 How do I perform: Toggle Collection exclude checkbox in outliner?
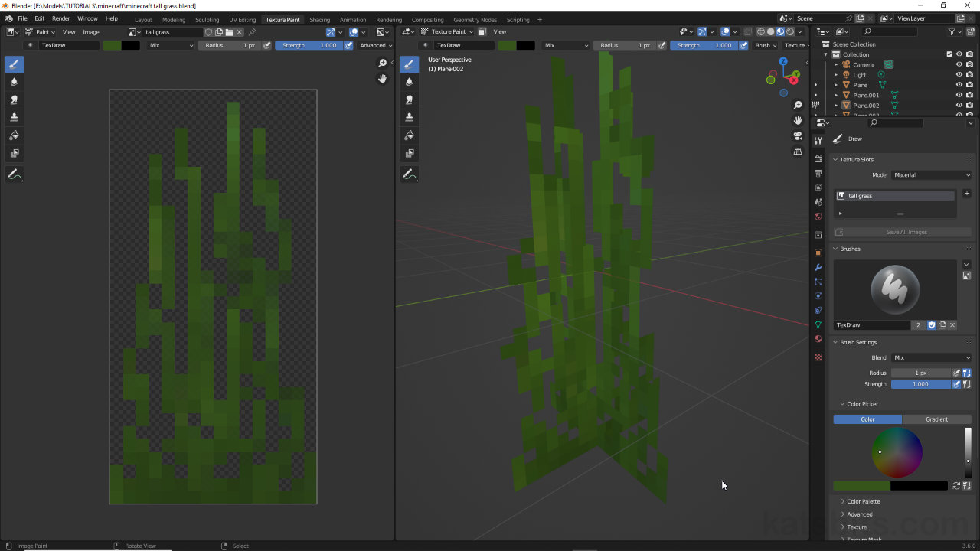tap(949, 54)
